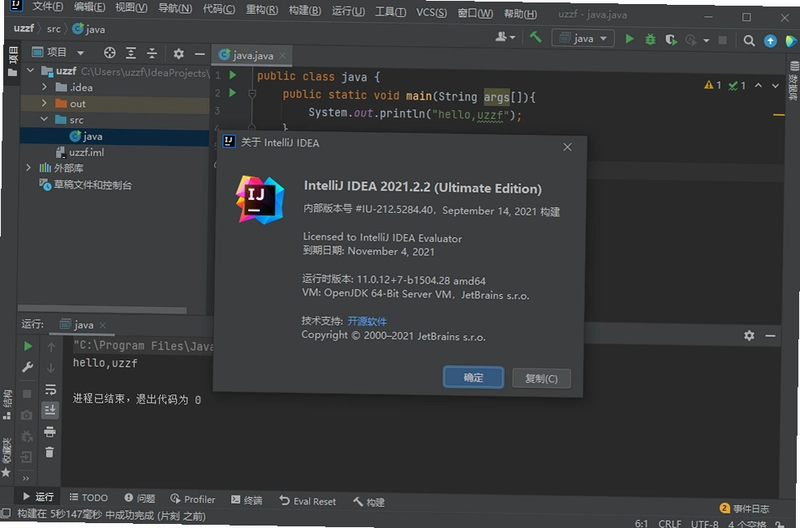
Task: Select 草稿文件和控制台 node
Action: (86, 185)
